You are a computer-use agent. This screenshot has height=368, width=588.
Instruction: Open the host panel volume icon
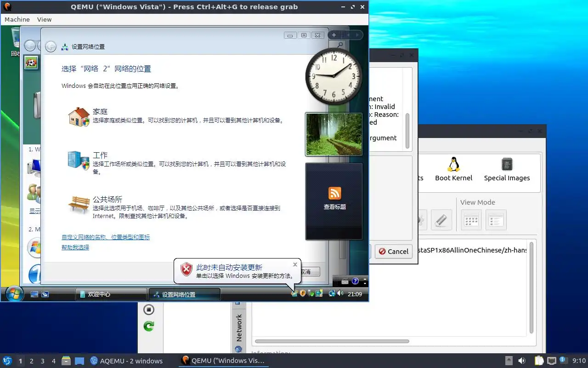click(521, 361)
